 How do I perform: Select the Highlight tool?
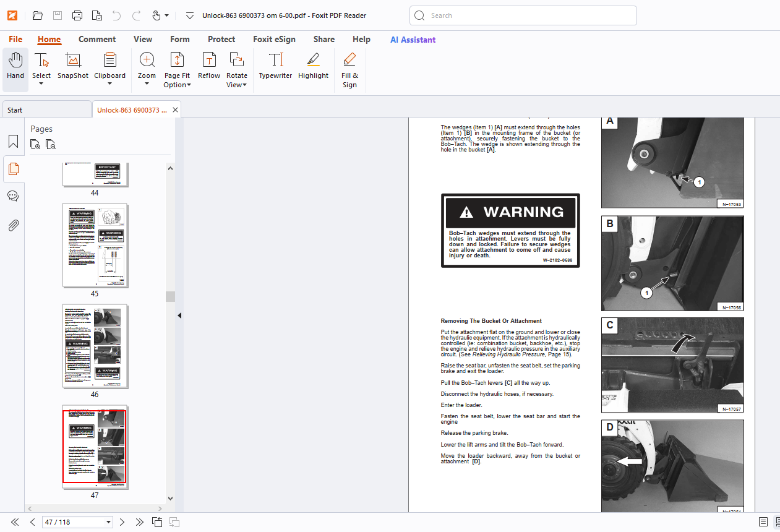(x=313, y=67)
